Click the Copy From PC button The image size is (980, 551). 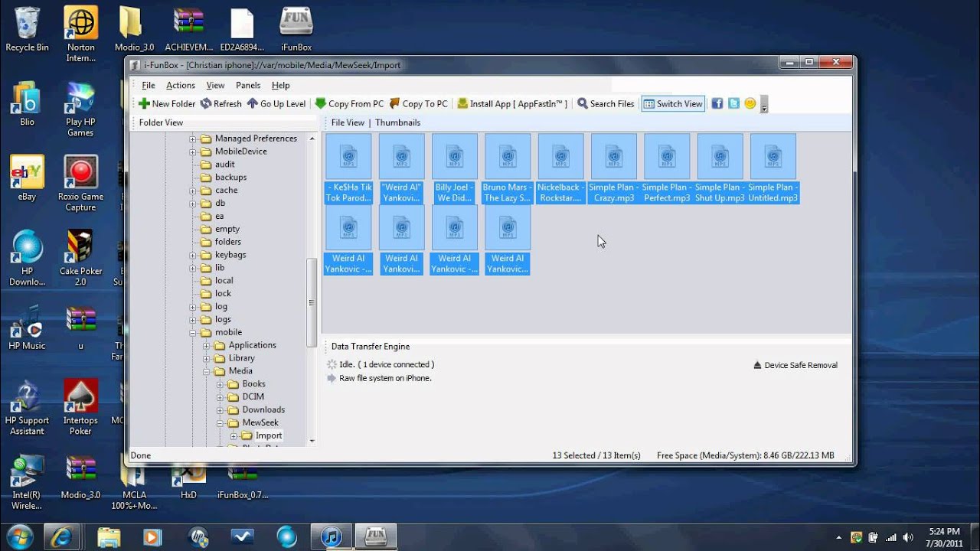coord(349,104)
